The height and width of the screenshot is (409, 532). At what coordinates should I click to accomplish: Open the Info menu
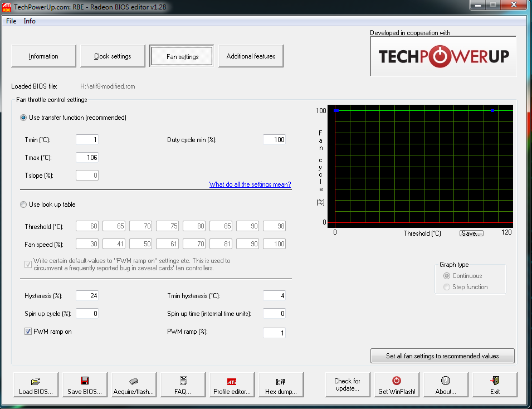(30, 21)
